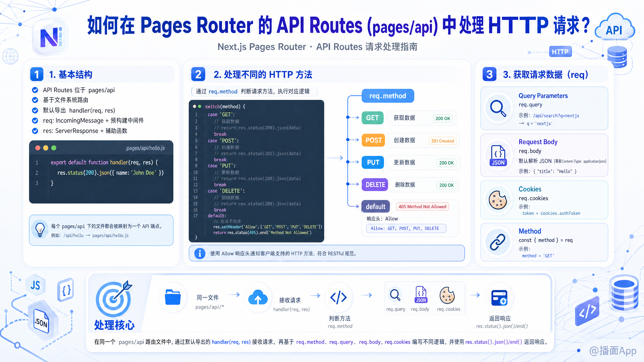Image resolution: width=644 pixels, height=362 pixels.
Task: Click the code brackets icon above 判断方法
Action: click(x=338, y=297)
